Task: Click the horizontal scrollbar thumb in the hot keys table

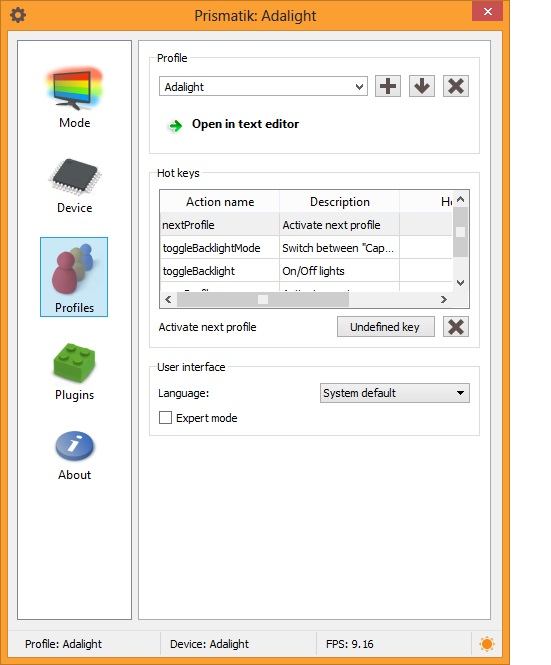Action: point(263,299)
